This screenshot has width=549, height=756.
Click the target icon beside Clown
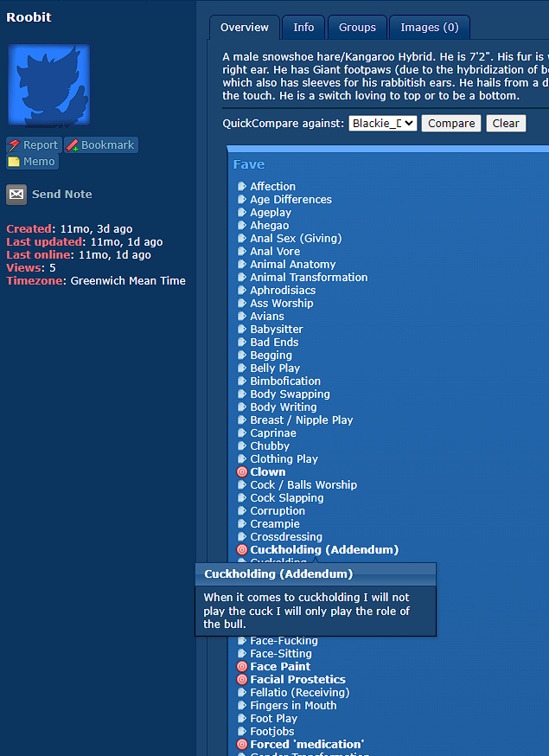coord(242,472)
